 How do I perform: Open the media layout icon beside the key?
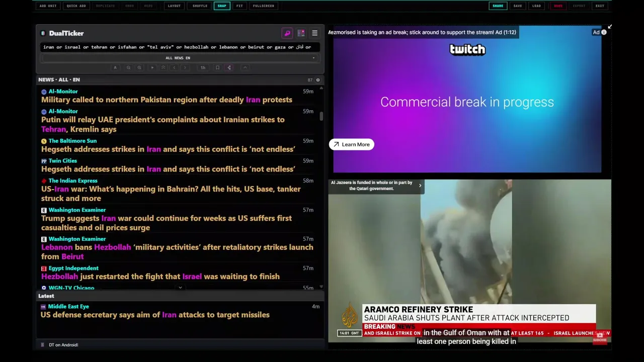pos(301,33)
